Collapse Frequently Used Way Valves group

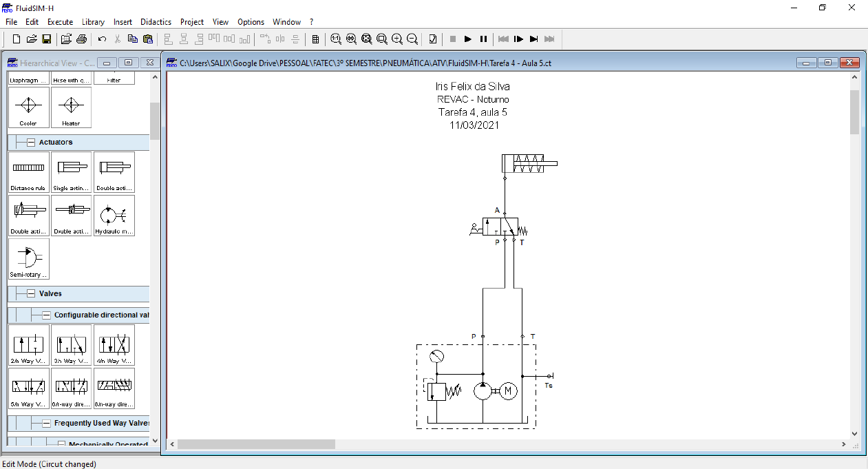46,424
